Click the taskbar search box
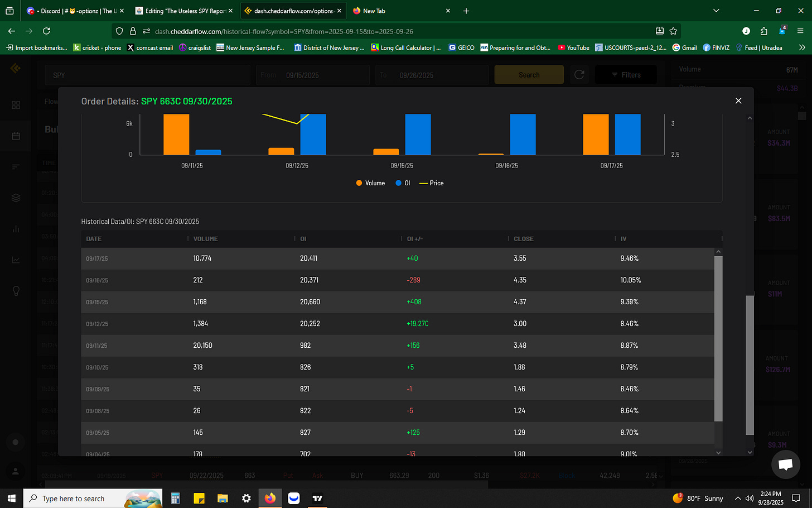Image resolution: width=812 pixels, height=508 pixels. tap(93, 498)
